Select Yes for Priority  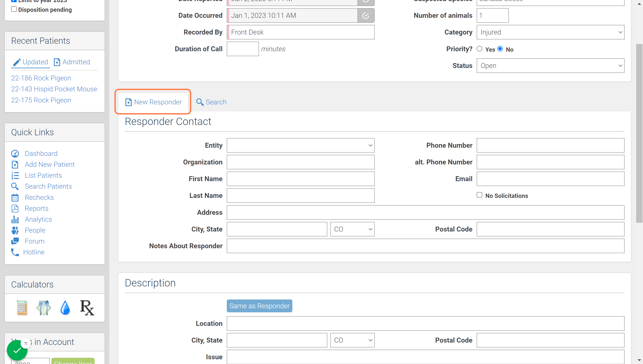[x=479, y=49]
